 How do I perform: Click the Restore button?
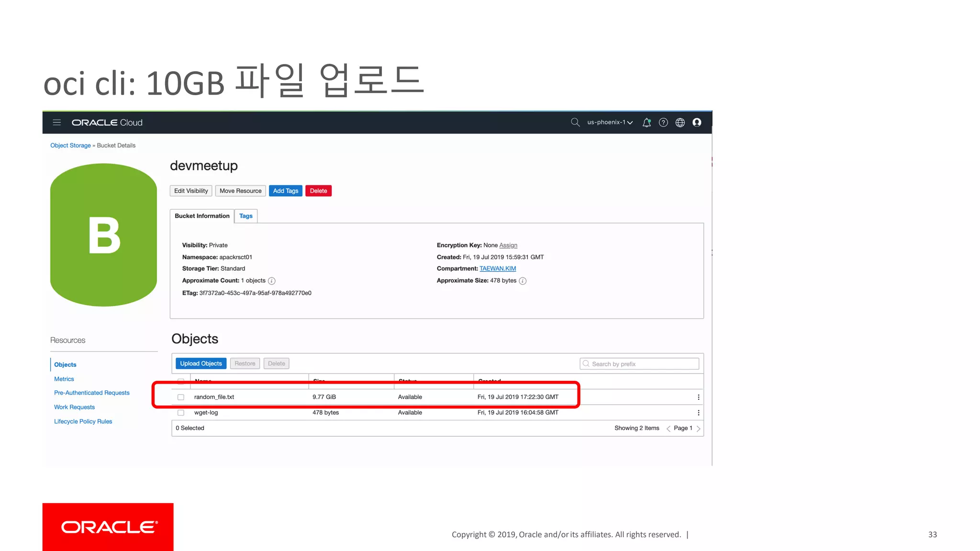pyautogui.click(x=245, y=364)
